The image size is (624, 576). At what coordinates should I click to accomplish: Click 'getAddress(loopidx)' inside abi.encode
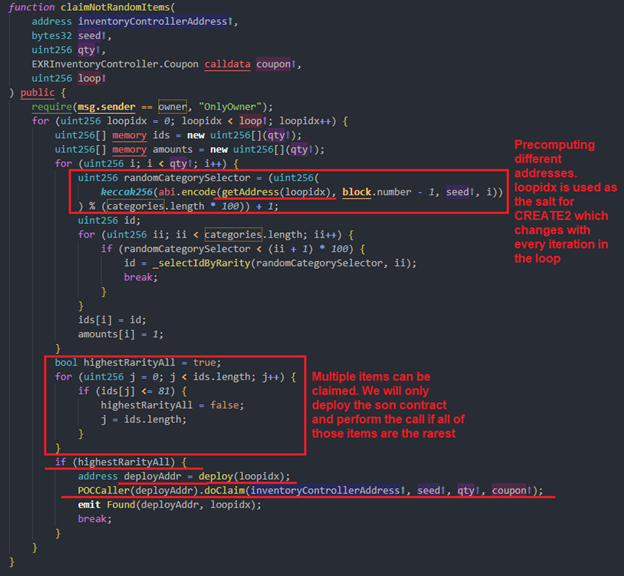(276, 192)
